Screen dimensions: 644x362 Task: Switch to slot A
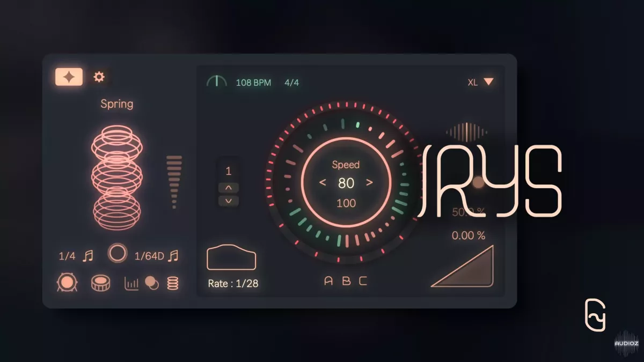point(328,281)
